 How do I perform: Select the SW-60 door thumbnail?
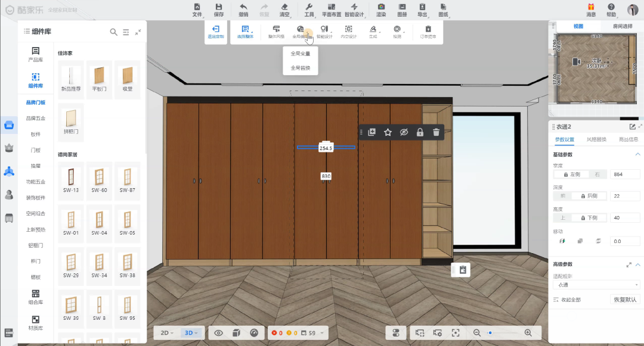(x=99, y=180)
